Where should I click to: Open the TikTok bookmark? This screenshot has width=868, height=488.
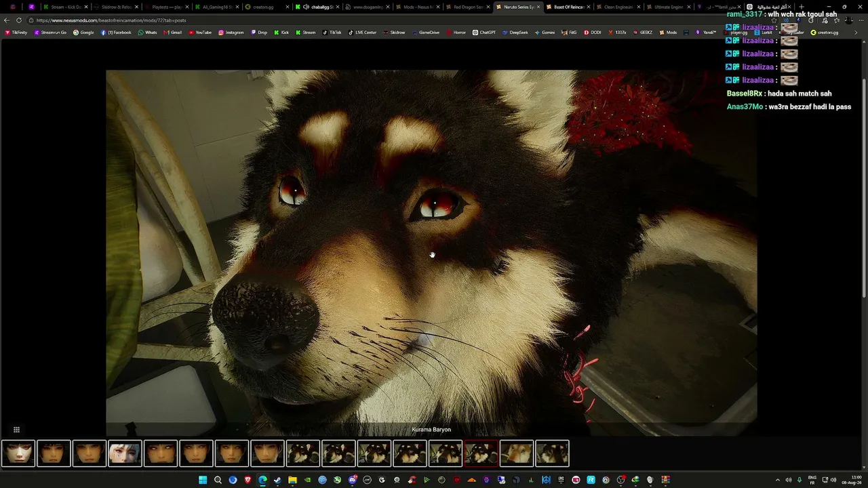click(x=332, y=33)
